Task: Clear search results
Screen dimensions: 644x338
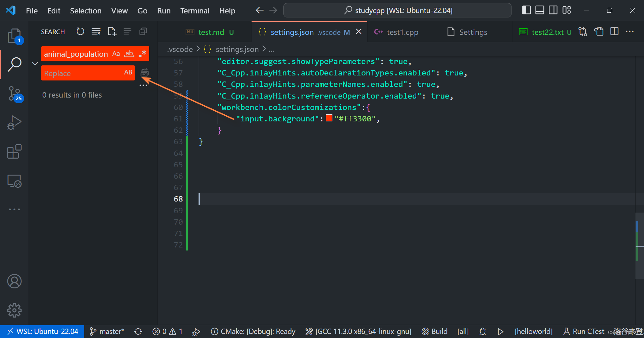Action: click(96, 32)
